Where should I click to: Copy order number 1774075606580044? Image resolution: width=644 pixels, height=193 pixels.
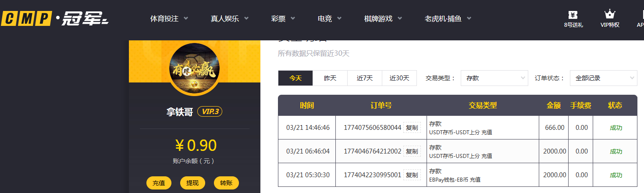point(412,128)
